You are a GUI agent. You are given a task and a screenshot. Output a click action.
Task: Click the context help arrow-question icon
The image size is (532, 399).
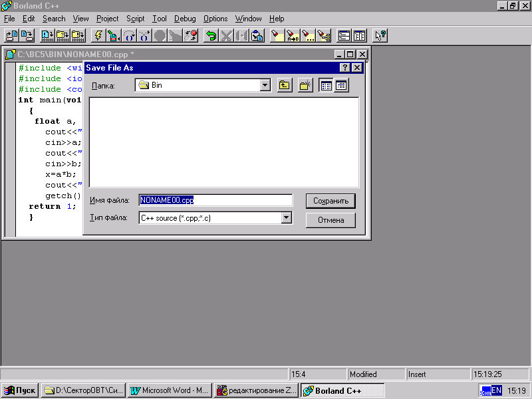tap(380, 36)
